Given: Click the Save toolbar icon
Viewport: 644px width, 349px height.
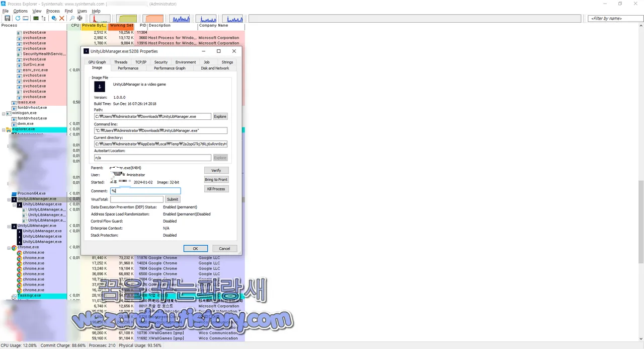Looking at the screenshot, I should (8, 18).
